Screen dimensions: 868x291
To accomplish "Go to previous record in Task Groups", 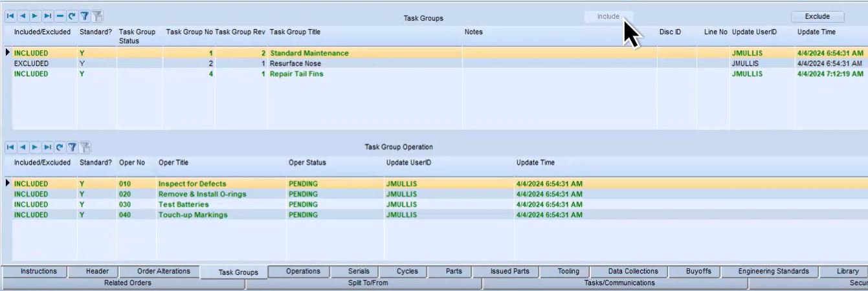I will 23,16.
